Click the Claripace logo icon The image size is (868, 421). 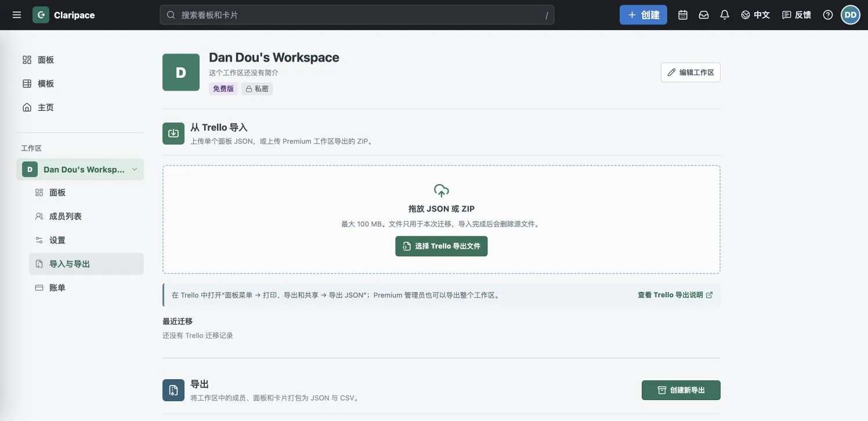[x=41, y=15]
